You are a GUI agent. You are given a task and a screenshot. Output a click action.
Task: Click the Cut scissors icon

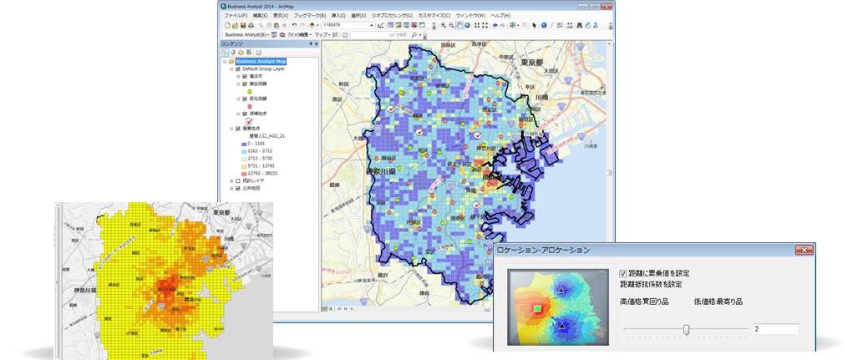[261, 26]
